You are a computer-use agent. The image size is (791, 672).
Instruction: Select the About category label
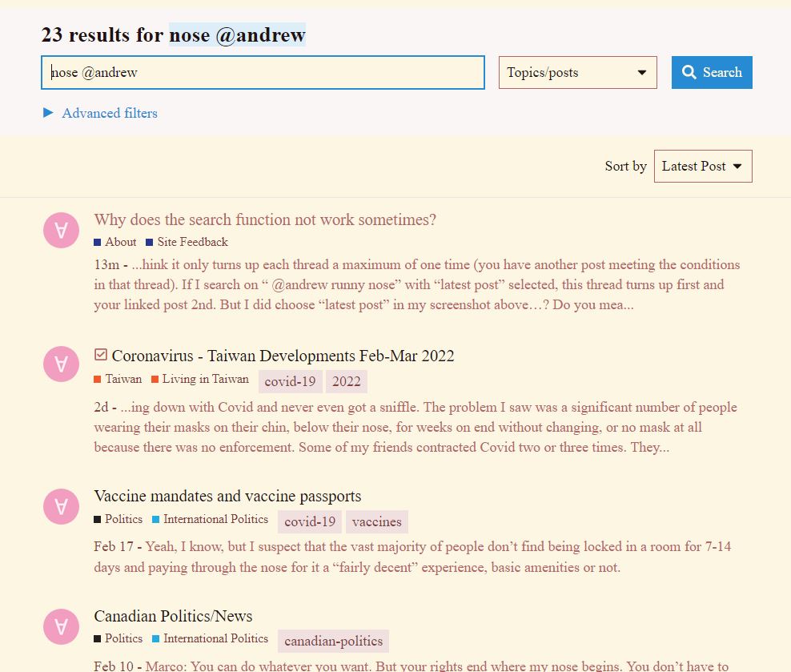[x=120, y=242]
